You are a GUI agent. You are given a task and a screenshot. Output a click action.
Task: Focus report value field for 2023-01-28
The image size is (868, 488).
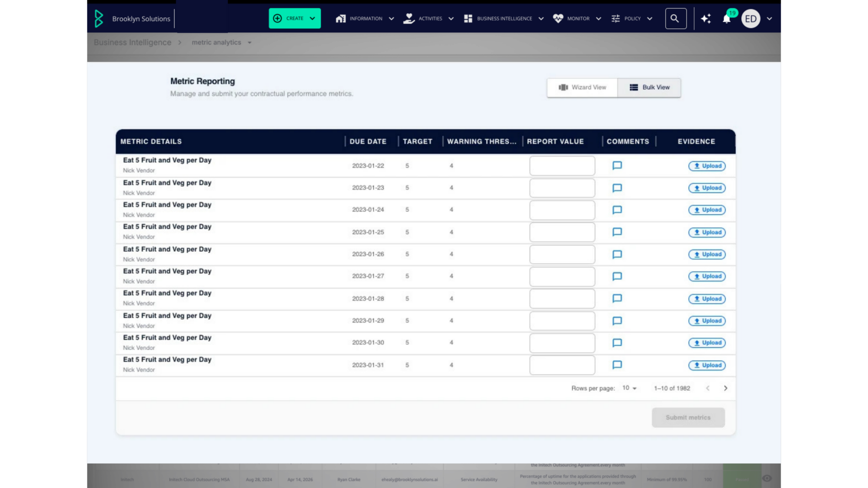[562, 299]
